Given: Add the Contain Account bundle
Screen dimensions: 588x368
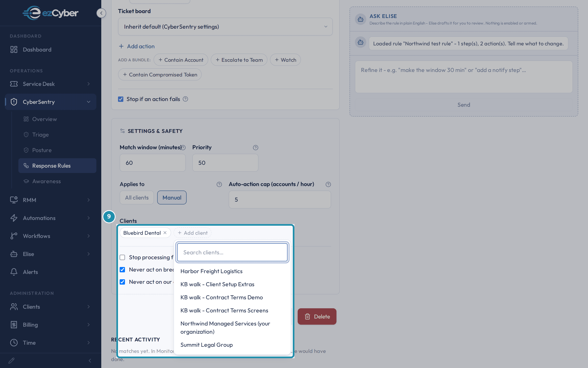Looking at the screenshot, I should 181,60.
